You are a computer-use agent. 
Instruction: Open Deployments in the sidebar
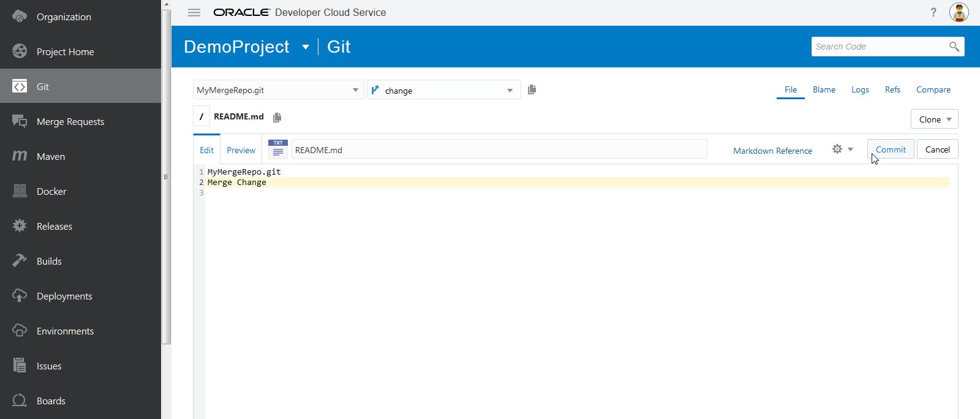(81, 296)
